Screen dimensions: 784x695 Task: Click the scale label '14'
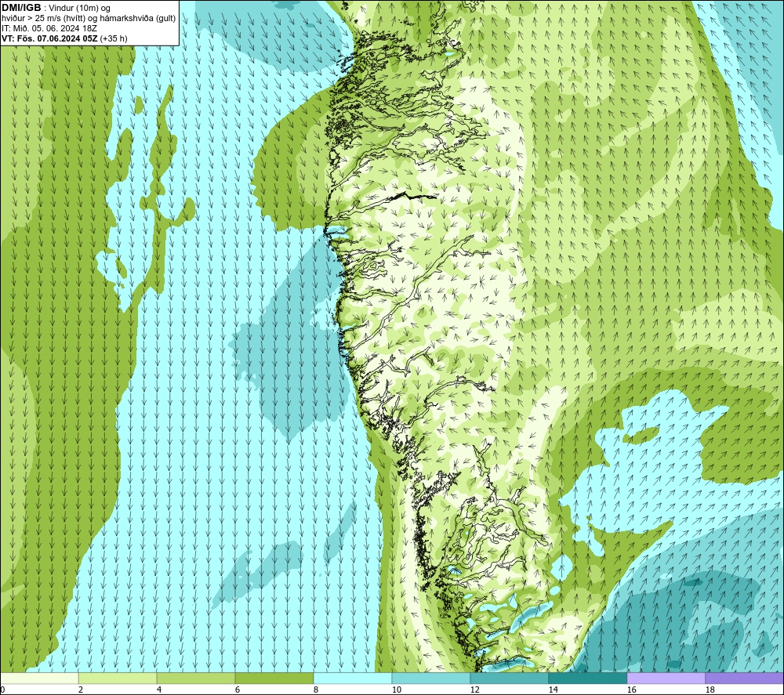pyautogui.click(x=553, y=690)
